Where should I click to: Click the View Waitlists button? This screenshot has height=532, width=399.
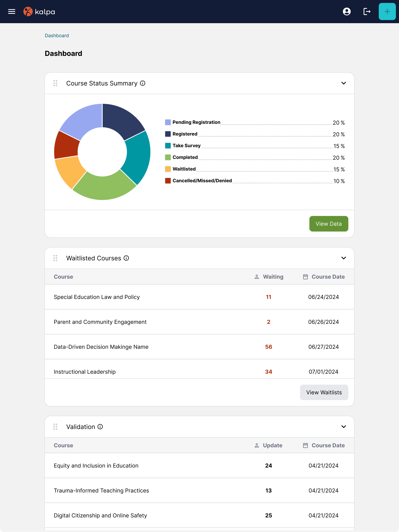(x=324, y=392)
